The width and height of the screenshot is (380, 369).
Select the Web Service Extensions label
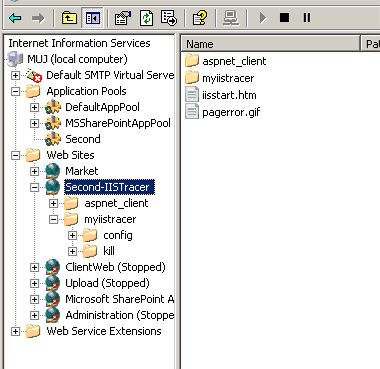click(x=104, y=331)
